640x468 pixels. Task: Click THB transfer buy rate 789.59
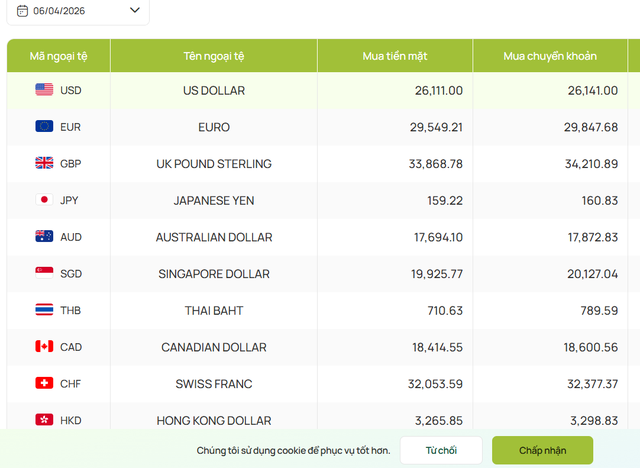coord(599,311)
